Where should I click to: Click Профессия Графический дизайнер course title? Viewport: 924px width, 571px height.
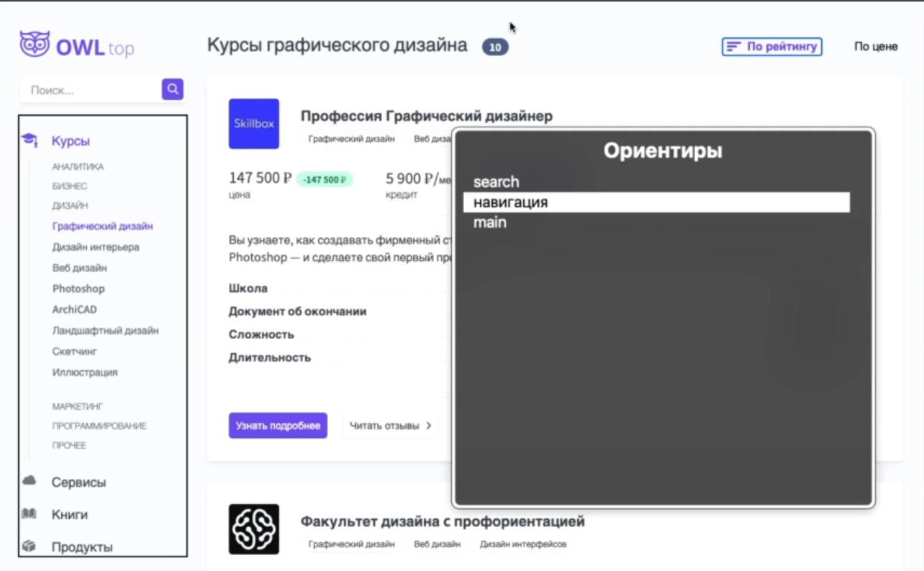click(427, 116)
